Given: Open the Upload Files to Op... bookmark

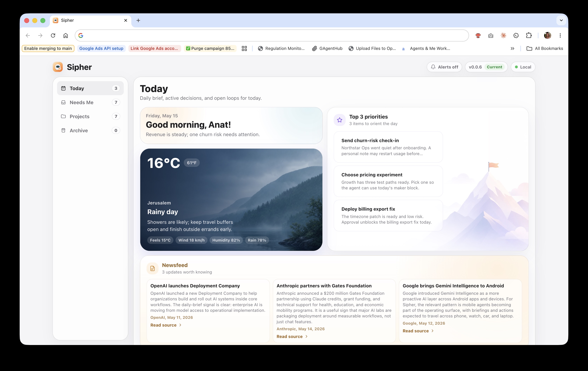Looking at the screenshot, I should click(x=372, y=48).
